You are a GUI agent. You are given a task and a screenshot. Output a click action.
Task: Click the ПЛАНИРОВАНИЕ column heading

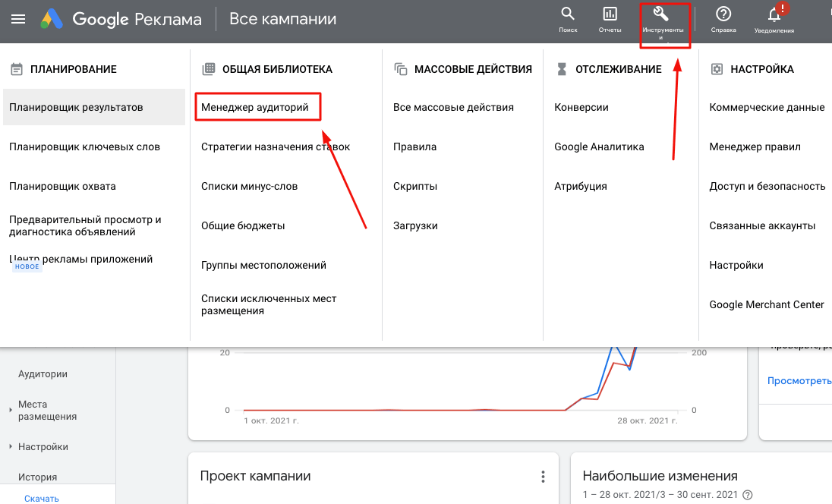(73, 69)
